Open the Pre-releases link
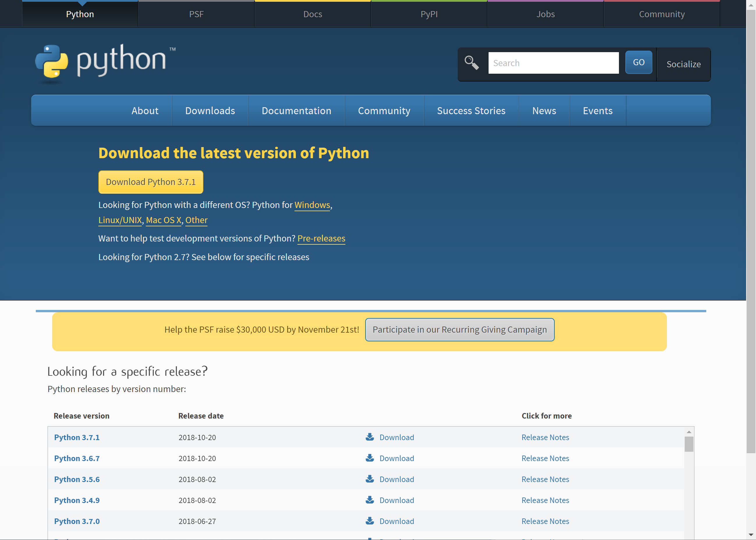 [x=321, y=239]
